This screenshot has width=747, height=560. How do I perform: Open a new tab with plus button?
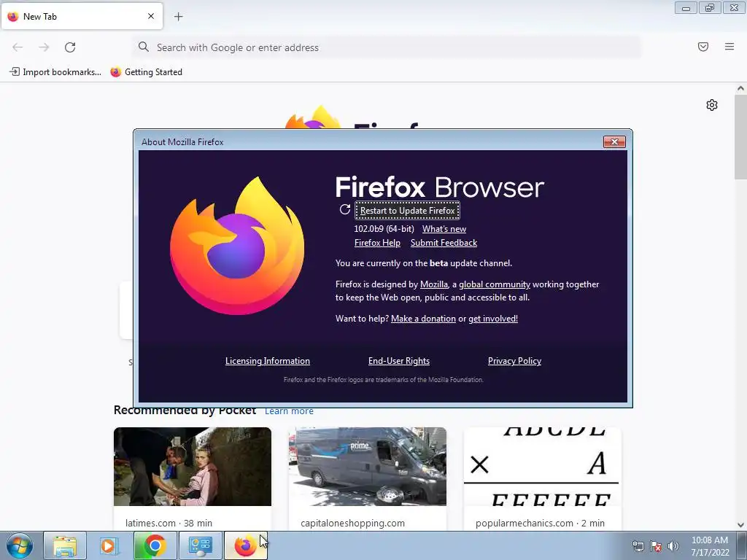click(178, 17)
